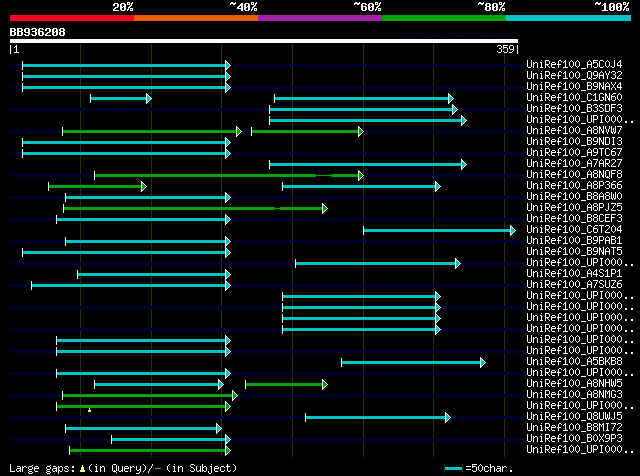Select the UniRef100_C6T204 label
Screen dimensions: 640x476
pos(574,229)
